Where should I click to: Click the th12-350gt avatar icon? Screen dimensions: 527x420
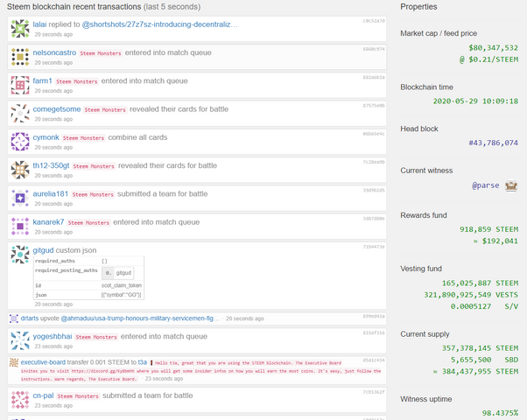pyautogui.click(x=20, y=169)
